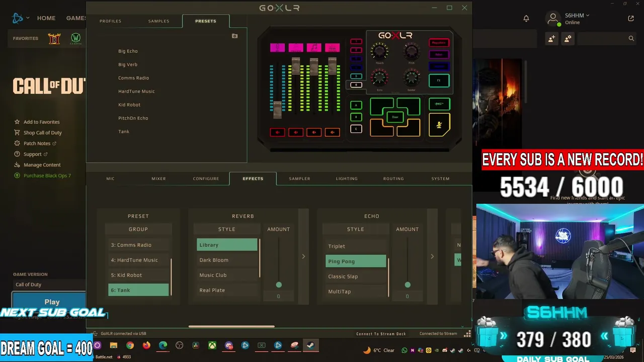
Task: Select preset group 4: HardTune Music
Action: coord(138,260)
